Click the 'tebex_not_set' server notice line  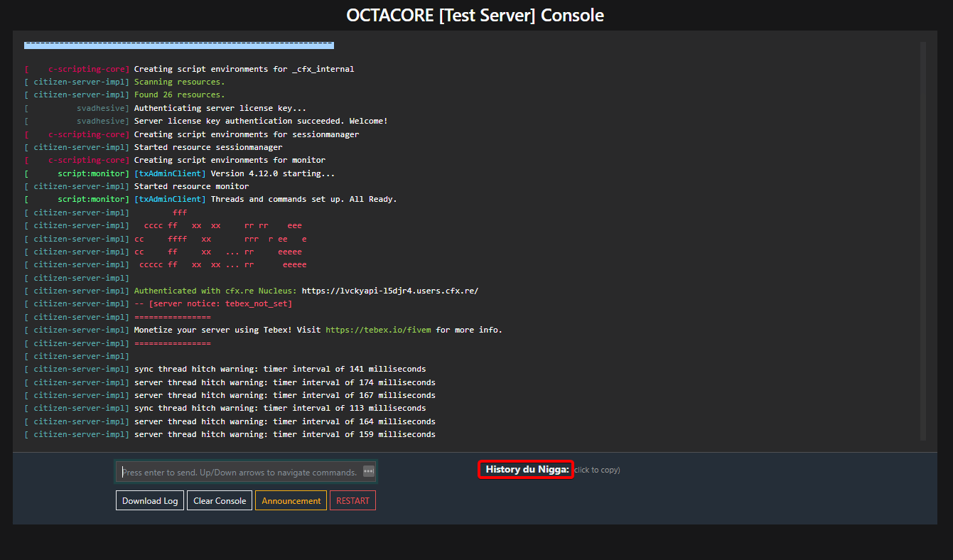pos(213,303)
